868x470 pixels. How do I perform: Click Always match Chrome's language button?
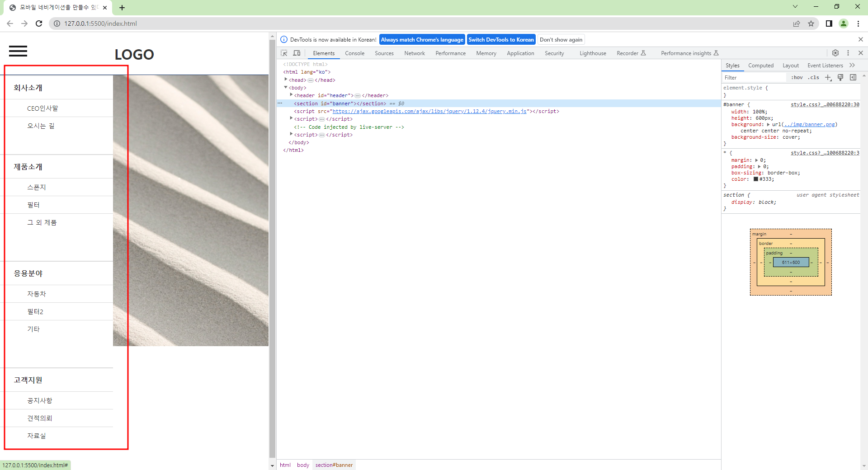tap(422, 40)
